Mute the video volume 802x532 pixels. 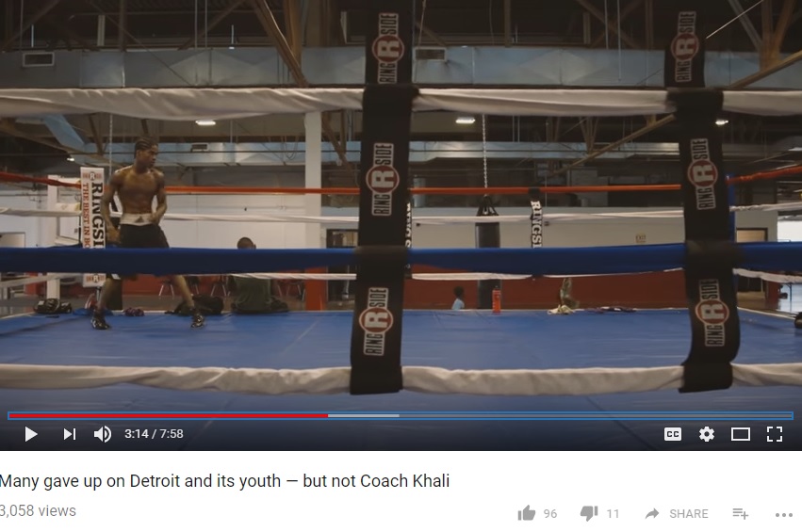[x=103, y=434]
